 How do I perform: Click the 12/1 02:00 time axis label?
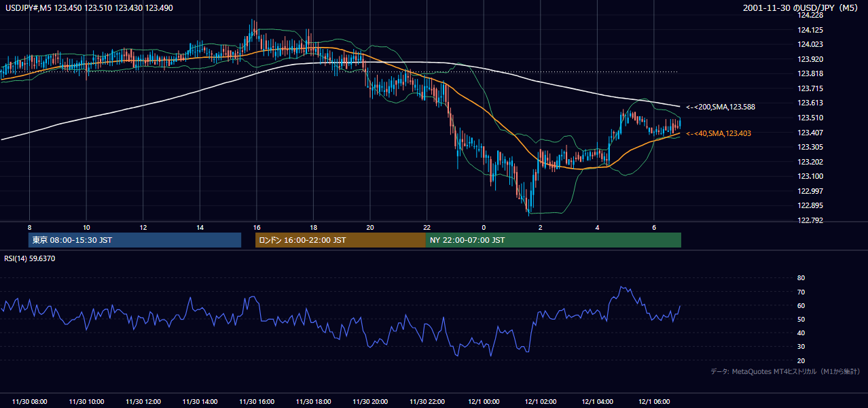coord(541,402)
